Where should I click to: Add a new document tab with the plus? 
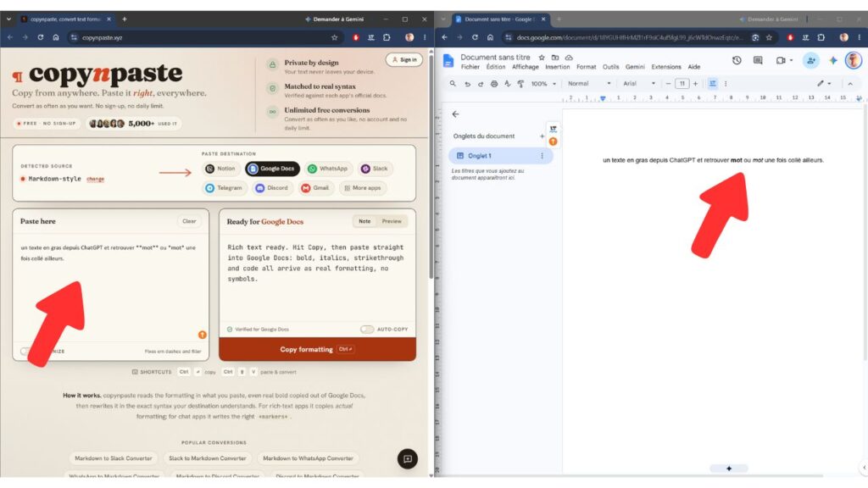click(x=542, y=136)
